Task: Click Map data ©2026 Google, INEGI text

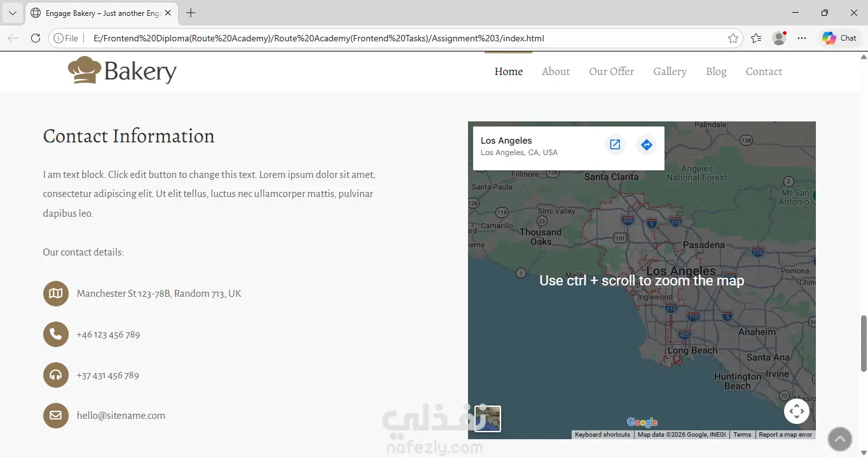Action: coord(682,435)
